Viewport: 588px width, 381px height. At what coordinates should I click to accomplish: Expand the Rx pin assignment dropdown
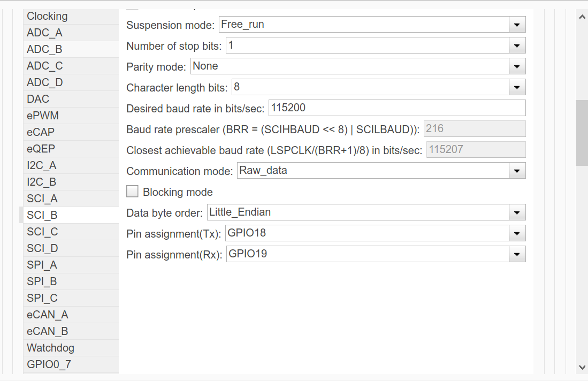click(517, 254)
